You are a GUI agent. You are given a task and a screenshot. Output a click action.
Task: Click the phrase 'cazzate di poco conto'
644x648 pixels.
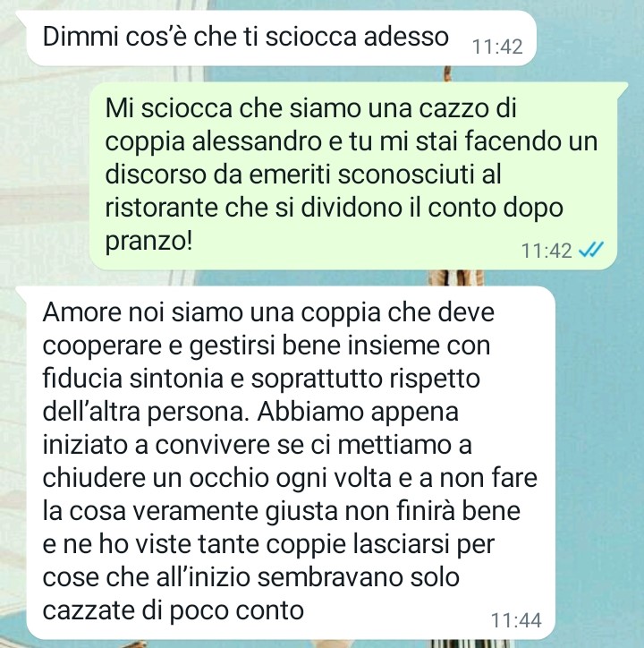[174, 610]
